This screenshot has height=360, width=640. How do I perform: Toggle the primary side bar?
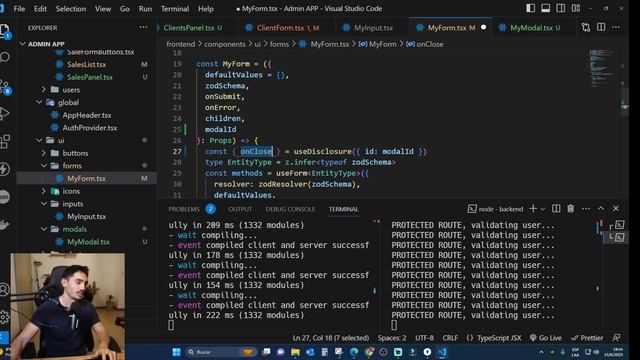[530, 8]
